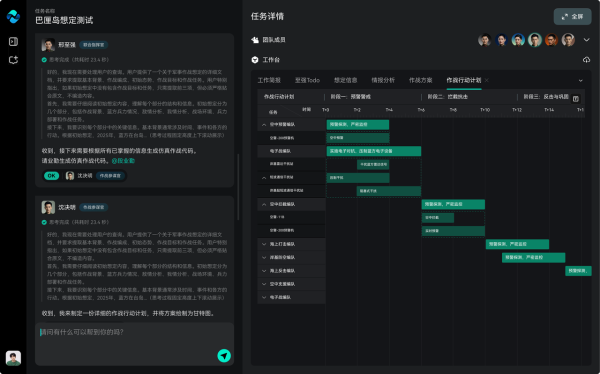Click the thinking-complete status in first message
The image size is (600, 374).
(x=75, y=60)
